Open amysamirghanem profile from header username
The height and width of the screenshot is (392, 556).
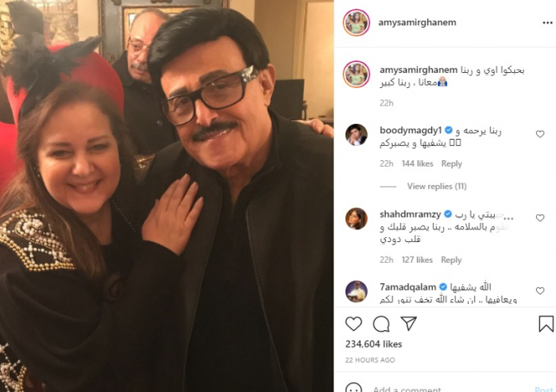click(x=417, y=22)
